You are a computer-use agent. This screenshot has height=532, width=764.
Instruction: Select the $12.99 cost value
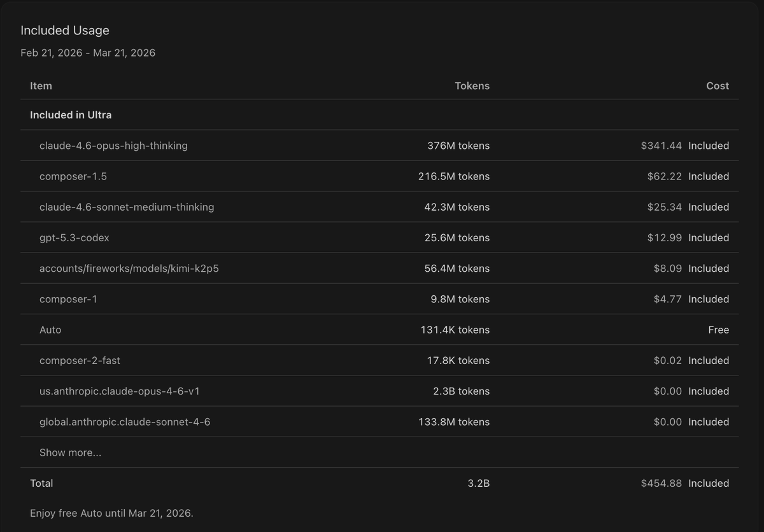(x=665, y=237)
